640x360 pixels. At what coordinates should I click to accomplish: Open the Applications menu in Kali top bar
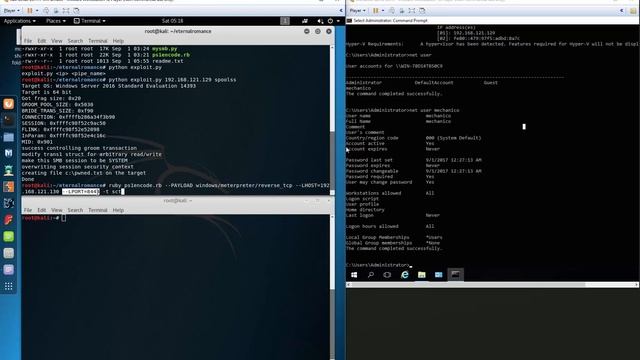coord(20,21)
